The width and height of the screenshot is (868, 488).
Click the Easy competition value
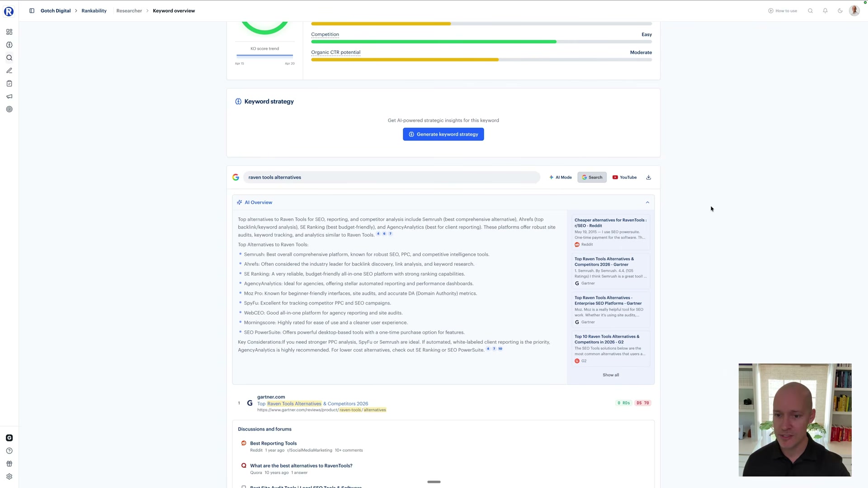point(646,34)
